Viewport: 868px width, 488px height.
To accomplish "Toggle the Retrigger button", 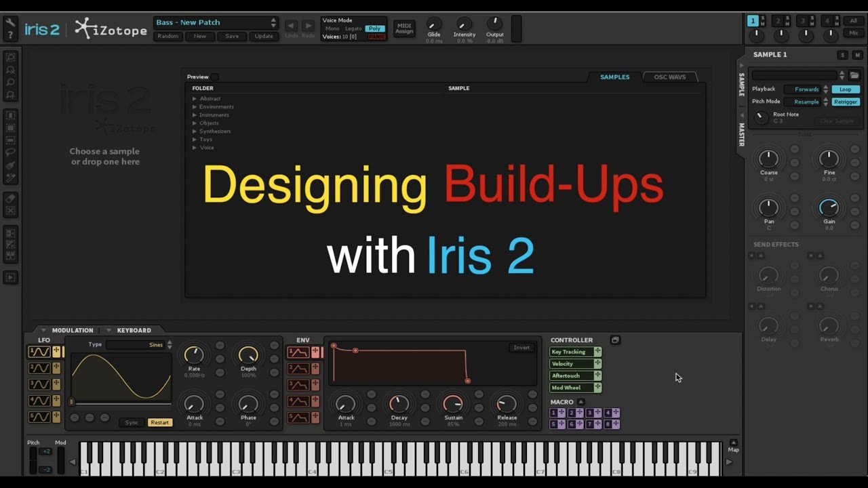I will click(x=846, y=102).
